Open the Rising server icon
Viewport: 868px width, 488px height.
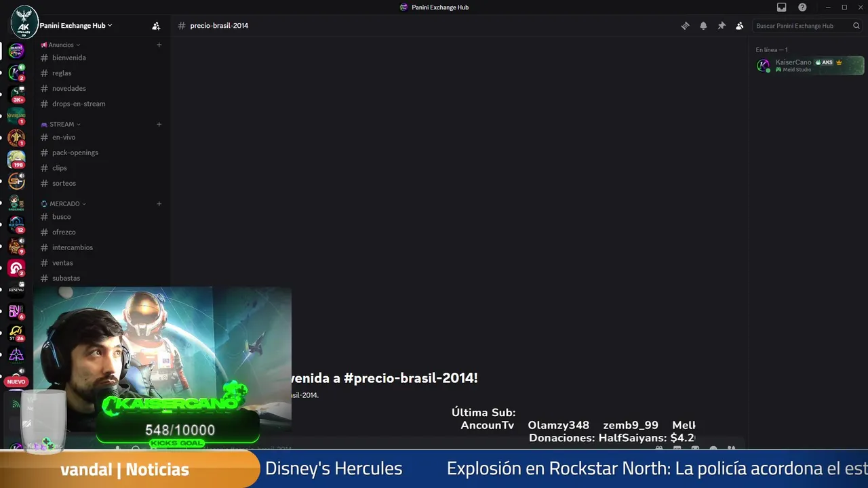[x=16, y=289]
